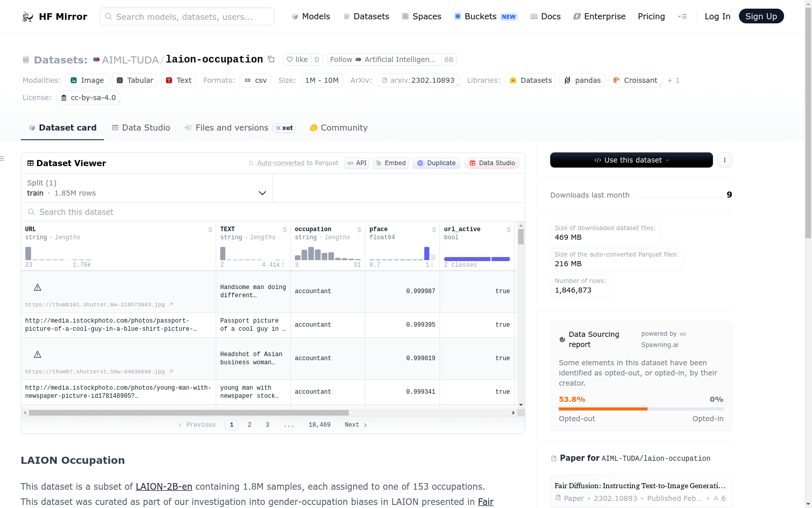
Task: Go to page 2 of the dataset
Action: point(250,425)
